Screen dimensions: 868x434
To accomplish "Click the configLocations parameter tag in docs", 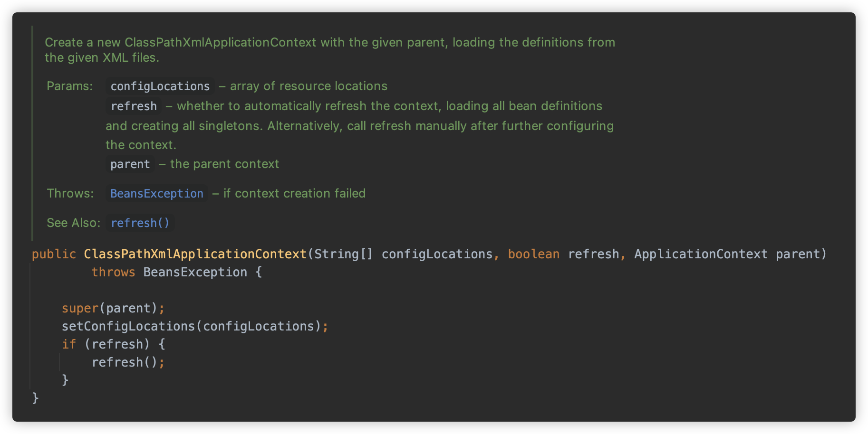I will point(160,86).
